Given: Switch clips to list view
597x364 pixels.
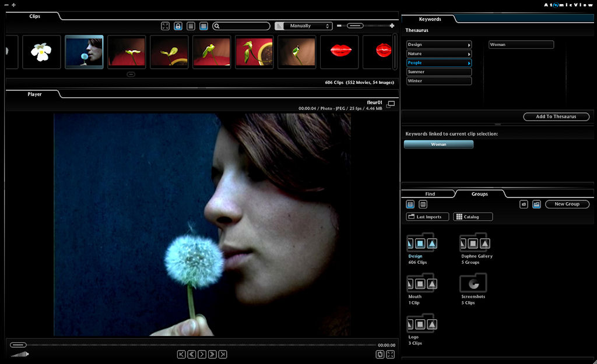Looking at the screenshot, I should click(191, 26).
